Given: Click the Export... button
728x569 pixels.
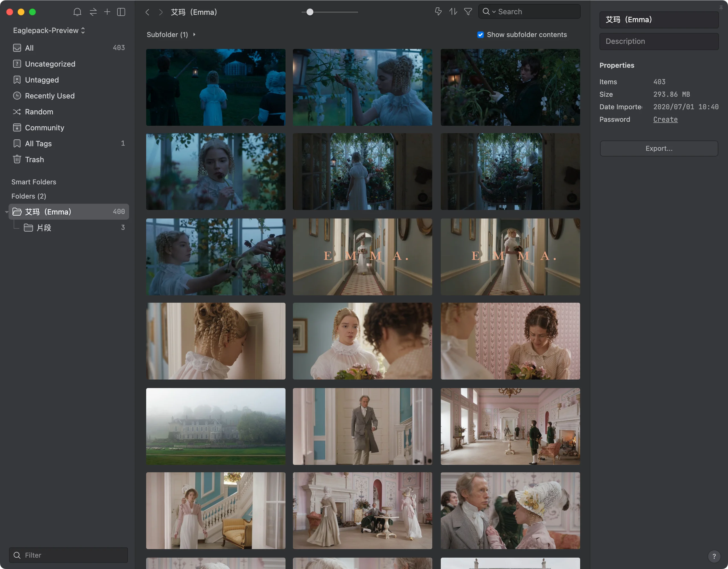Looking at the screenshot, I should click(659, 149).
